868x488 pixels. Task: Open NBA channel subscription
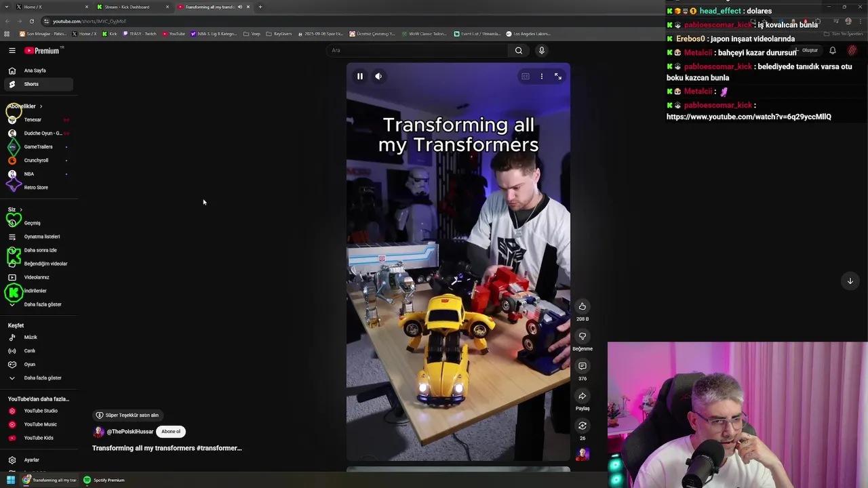click(x=37, y=174)
